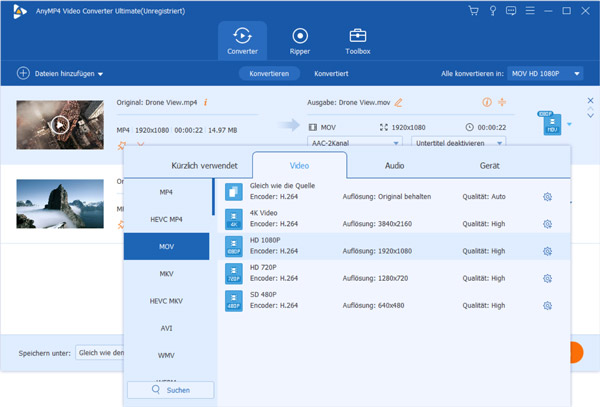Open the hamburger menu icon
The image size is (600, 407).
pos(530,11)
